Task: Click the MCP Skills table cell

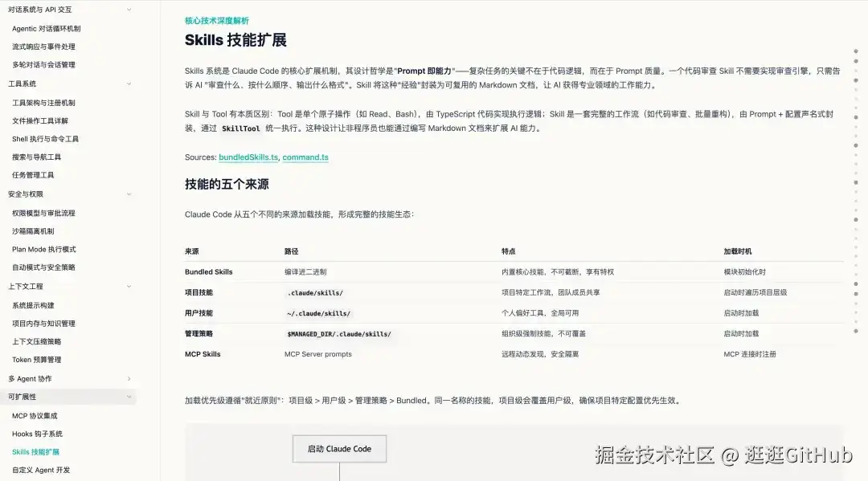Action: pyautogui.click(x=203, y=354)
